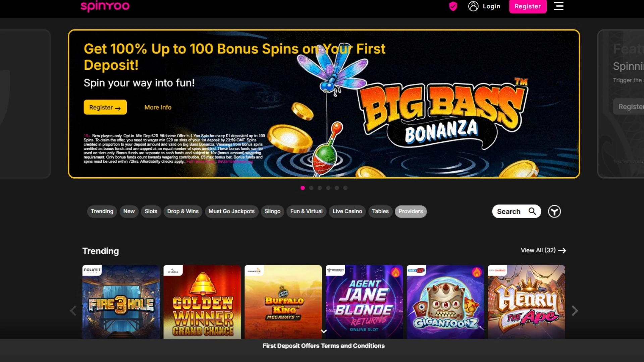Open the Fun & Virtual tab
644x362 pixels.
tap(306, 212)
